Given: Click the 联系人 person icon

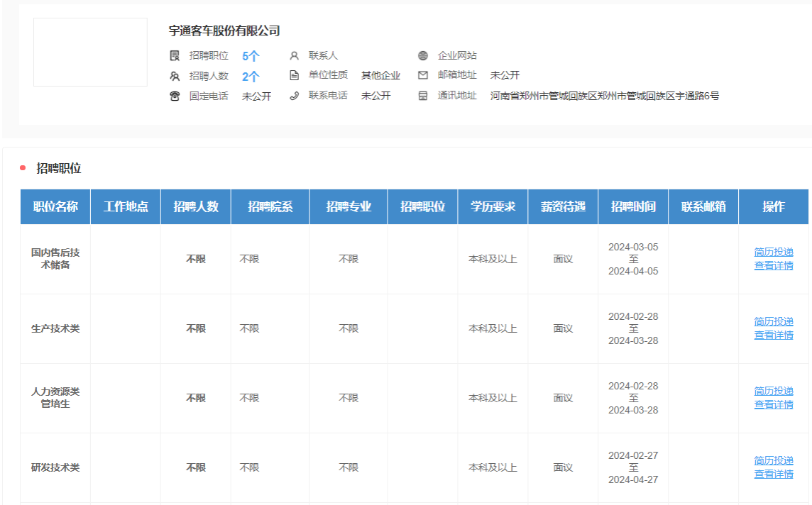Looking at the screenshot, I should pos(294,55).
